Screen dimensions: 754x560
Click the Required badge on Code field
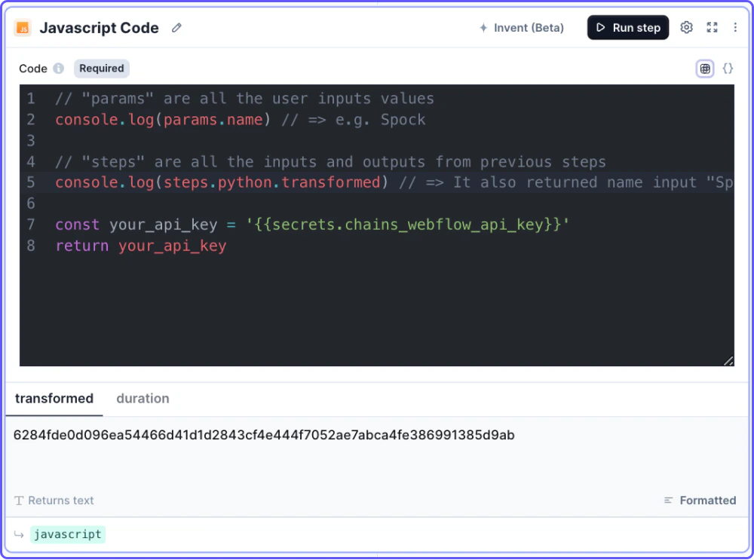click(101, 68)
